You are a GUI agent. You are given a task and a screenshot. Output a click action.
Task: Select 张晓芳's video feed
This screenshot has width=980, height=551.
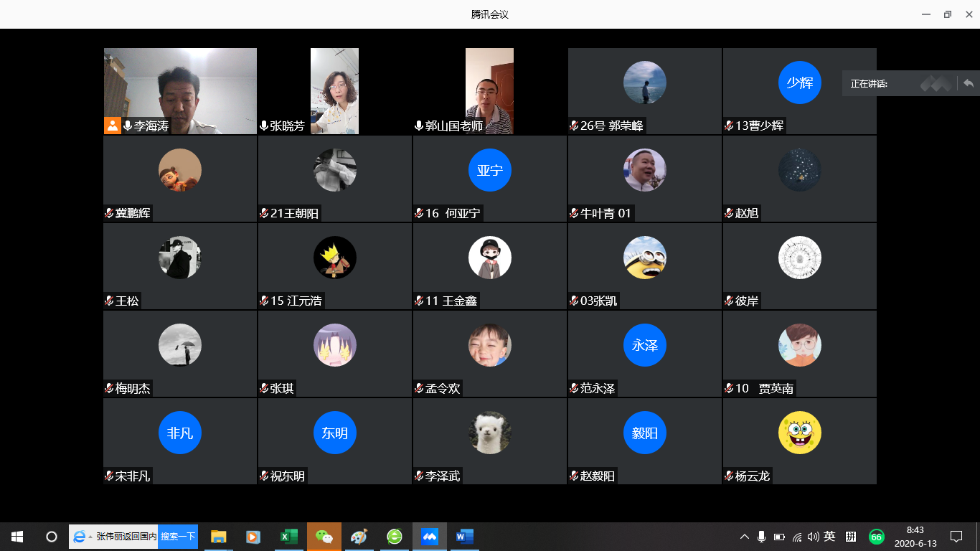point(334,91)
